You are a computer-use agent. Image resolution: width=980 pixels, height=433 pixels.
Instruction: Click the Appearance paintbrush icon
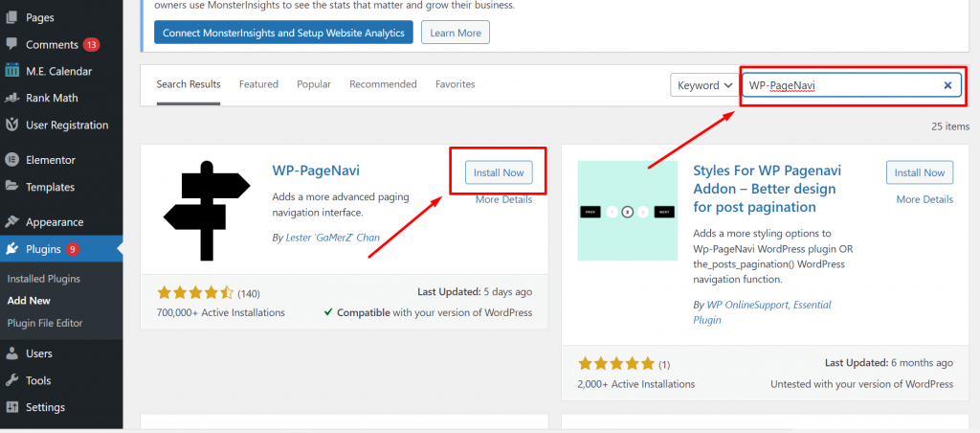click(11, 221)
